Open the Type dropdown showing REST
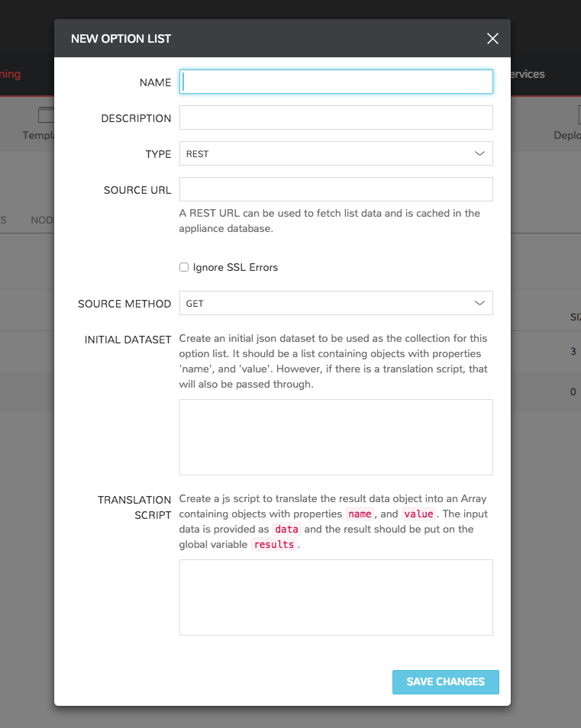Screen dimensions: 581x728 [336, 153]
